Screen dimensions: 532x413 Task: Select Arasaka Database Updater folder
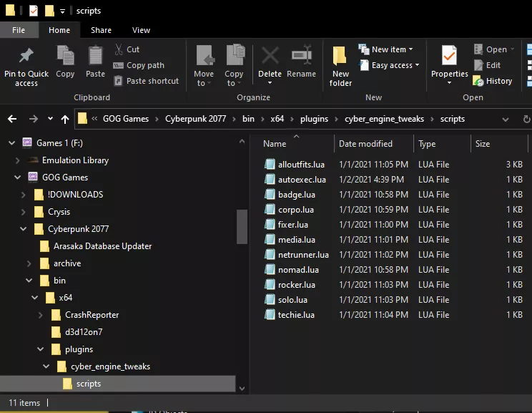pyautogui.click(x=96, y=246)
